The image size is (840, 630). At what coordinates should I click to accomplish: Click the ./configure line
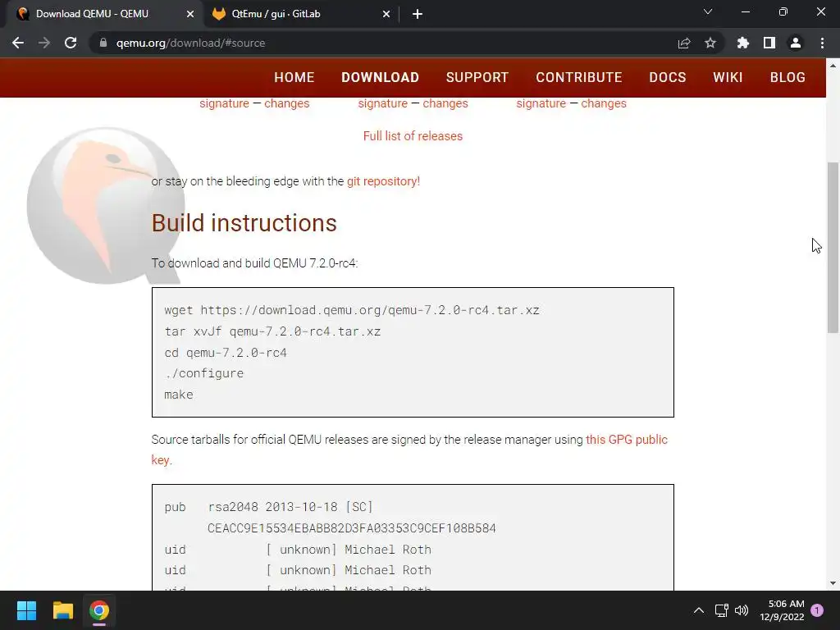pos(204,373)
